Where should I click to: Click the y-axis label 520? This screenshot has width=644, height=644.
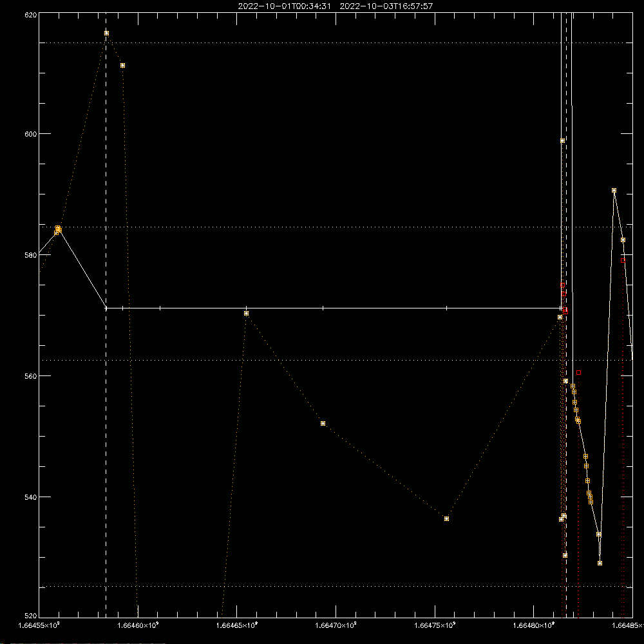(x=31, y=616)
